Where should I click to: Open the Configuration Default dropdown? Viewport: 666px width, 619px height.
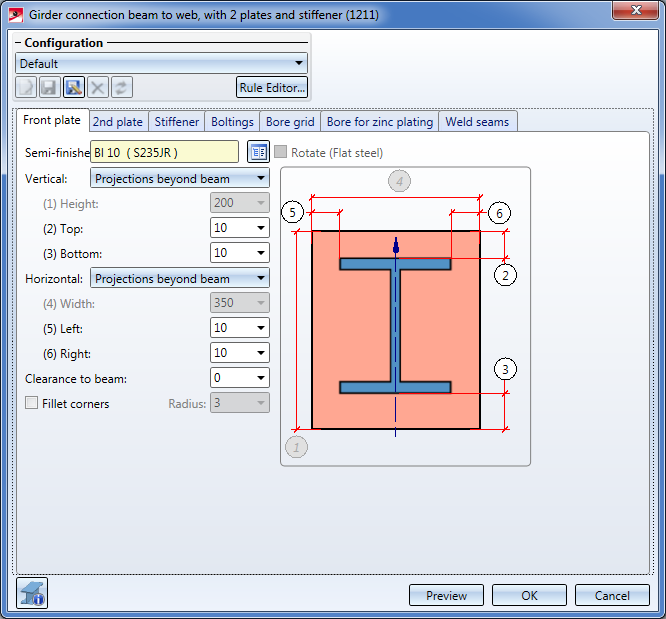(x=161, y=64)
